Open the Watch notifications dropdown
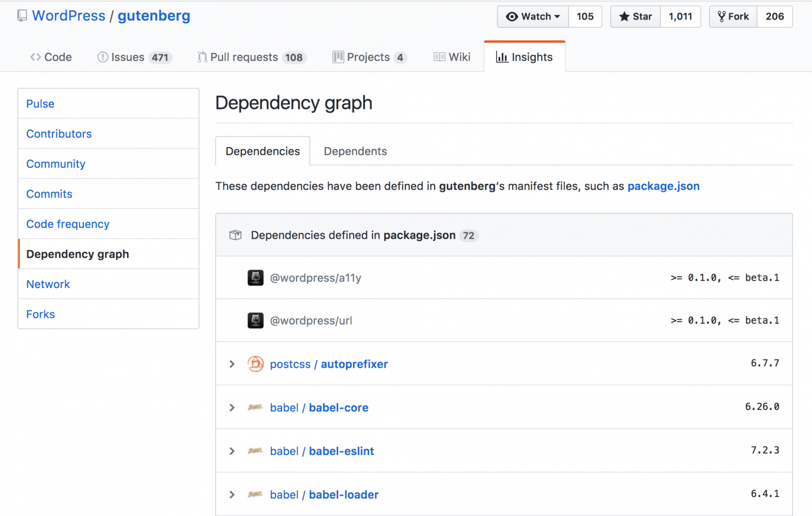Screen dimensions: 812x516 [533, 17]
